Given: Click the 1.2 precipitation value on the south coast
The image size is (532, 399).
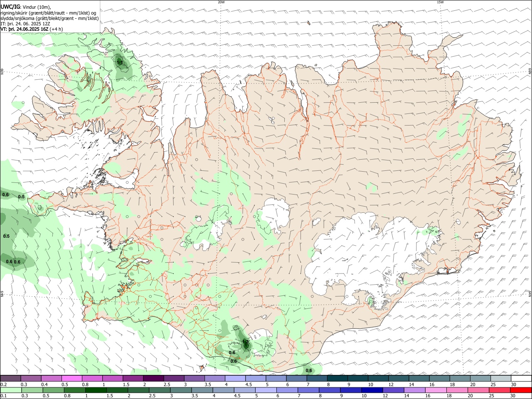Looking at the screenshot, I should (x=246, y=342).
